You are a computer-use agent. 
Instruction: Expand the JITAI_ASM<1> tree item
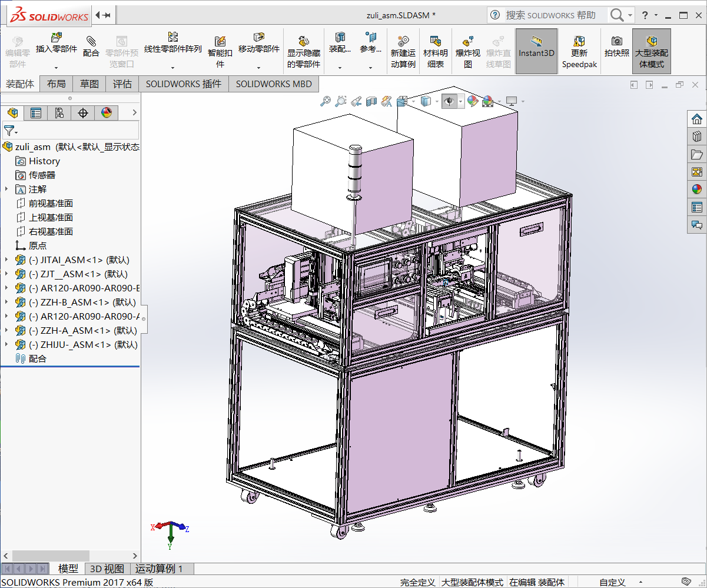pyautogui.click(x=6, y=260)
